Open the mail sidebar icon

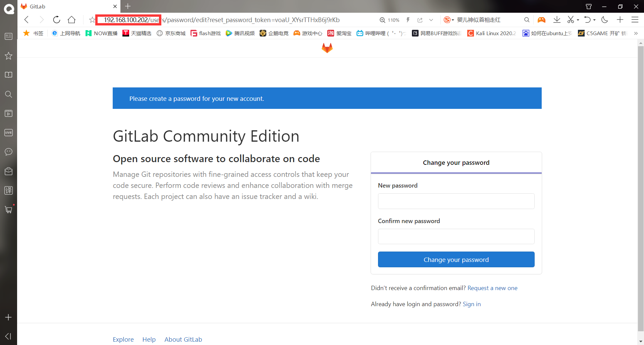point(9,171)
